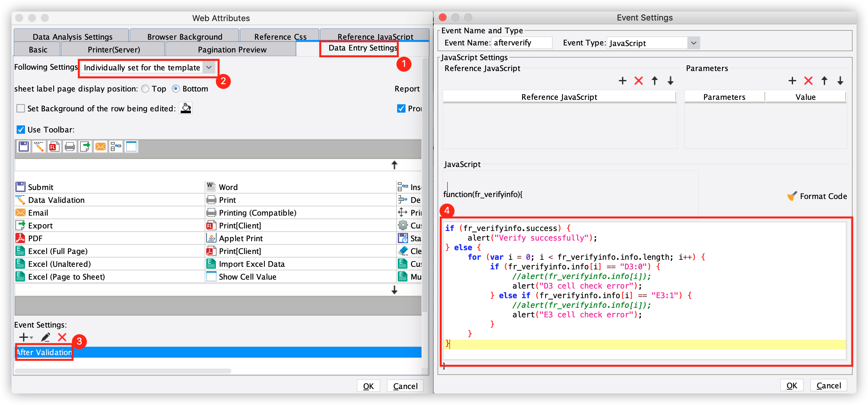Viewport: 868px width, 405px height.
Task: Open the row background color picker
Action: [186, 108]
